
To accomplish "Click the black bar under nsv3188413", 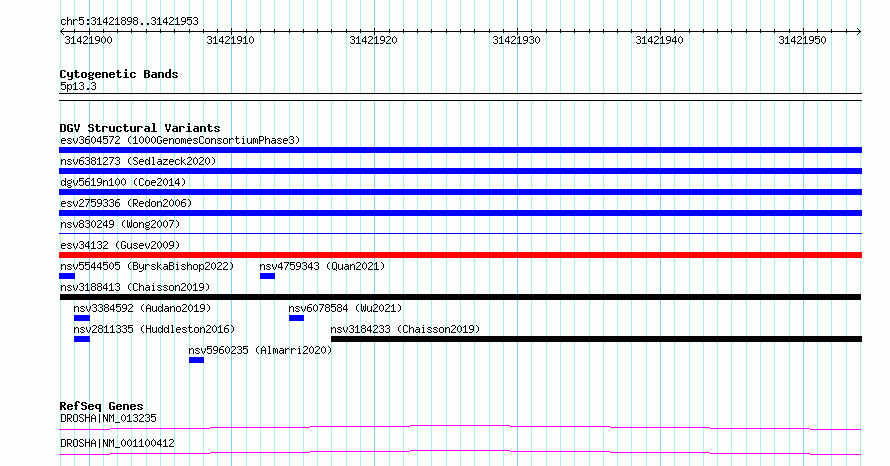I will [x=460, y=297].
